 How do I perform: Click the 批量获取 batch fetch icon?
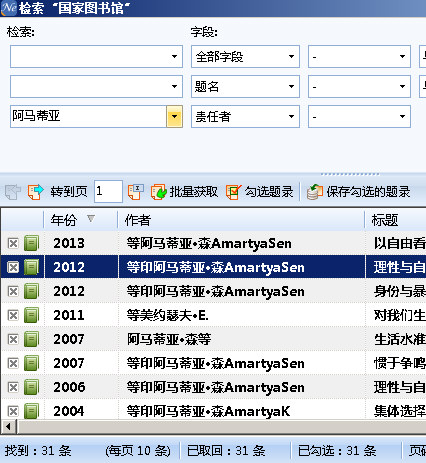click(x=159, y=192)
